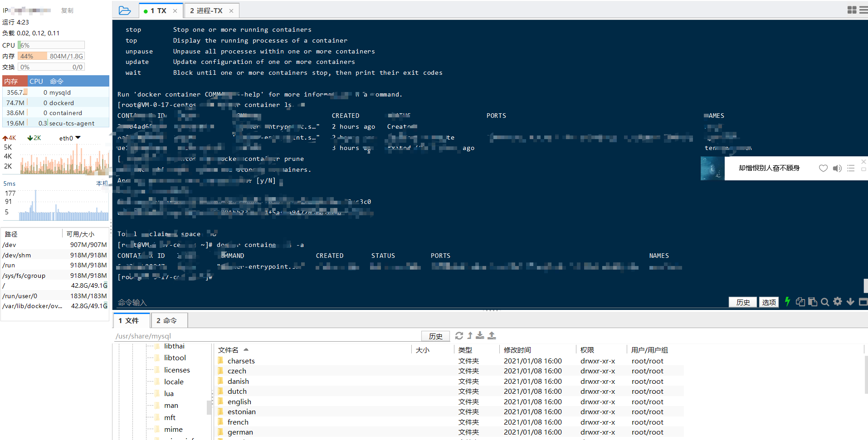Viewport: 868px width, 440px height.
Task: Sort processes by CPU column
Action: point(36,81)
